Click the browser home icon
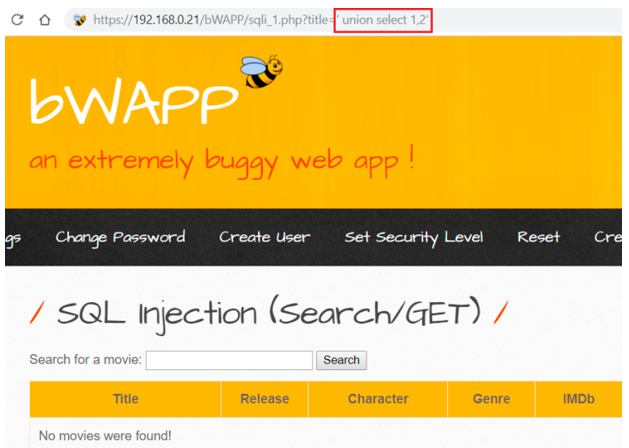 (44, 20)
